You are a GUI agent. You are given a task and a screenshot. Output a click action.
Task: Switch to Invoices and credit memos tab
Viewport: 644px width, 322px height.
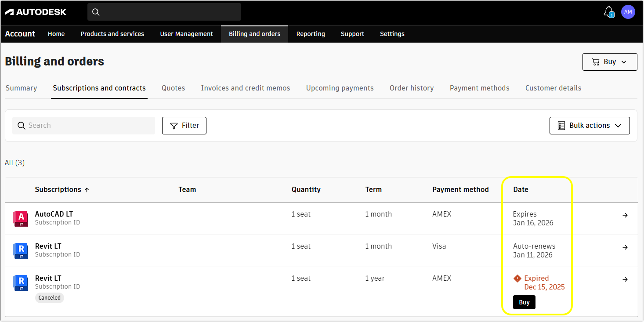(246, 88)
